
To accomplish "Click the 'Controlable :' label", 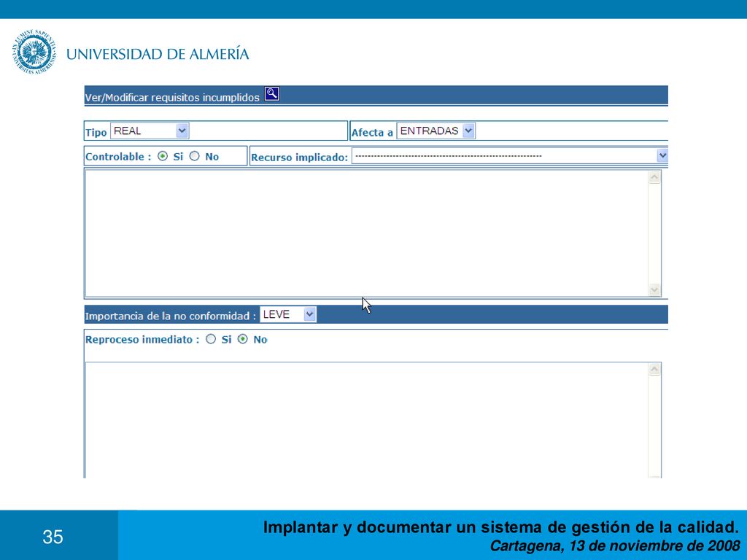I will [118, 157].
